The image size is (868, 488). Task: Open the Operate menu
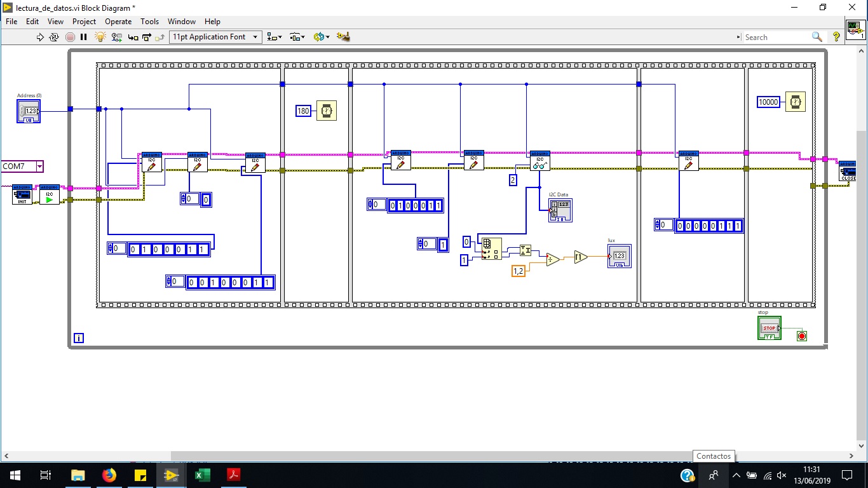point(118,21)
